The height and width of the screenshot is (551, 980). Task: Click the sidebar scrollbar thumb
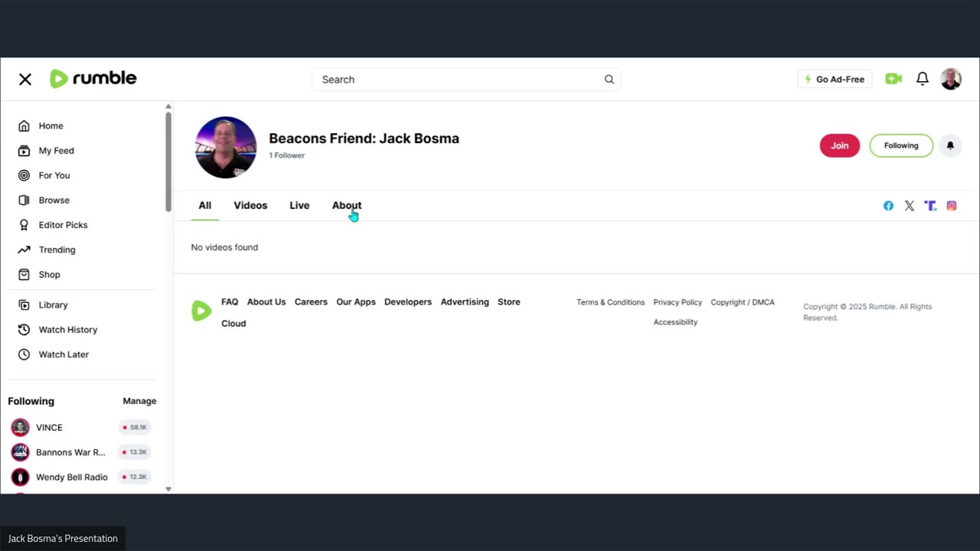click(168, 161)
